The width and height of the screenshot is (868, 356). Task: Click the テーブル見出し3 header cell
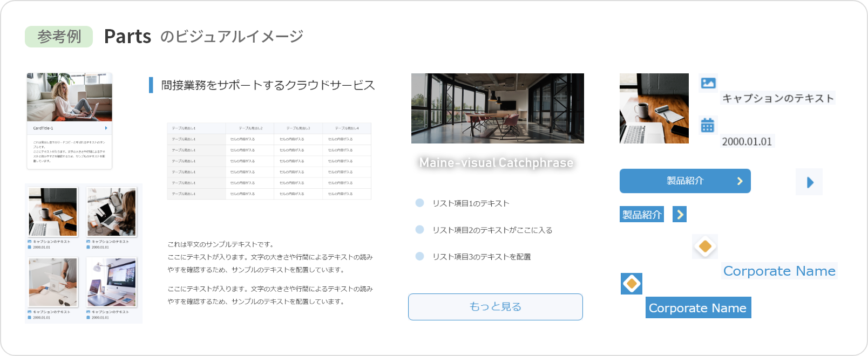point(299,128)
